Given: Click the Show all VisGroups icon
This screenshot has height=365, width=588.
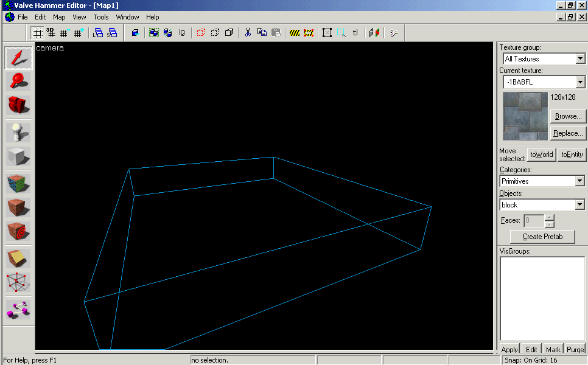Looking at the screenshot, I should point(229,33).
